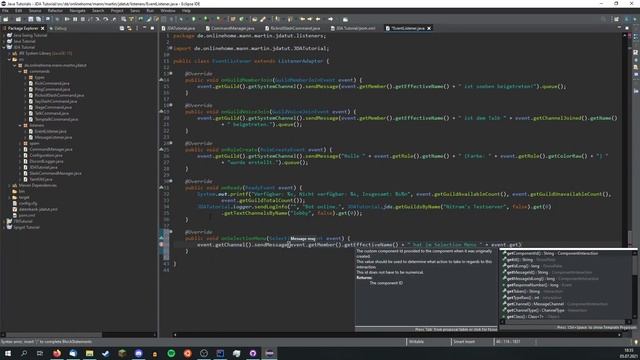Close the Package Explorer view tab
The height and width of the screenshot is (360, 640).
pyautogui.click(x=42, y=28)
